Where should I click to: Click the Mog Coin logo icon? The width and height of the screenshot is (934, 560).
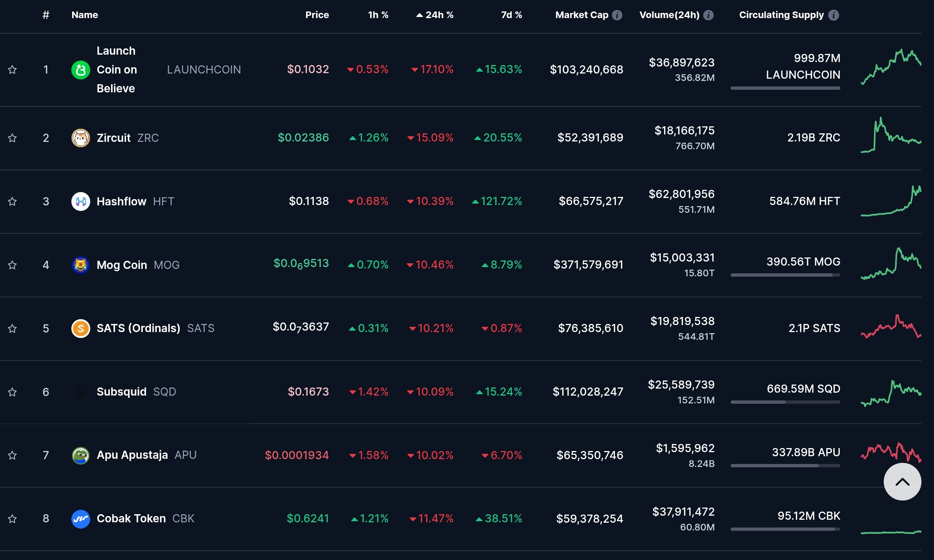(x=81, y=265)
